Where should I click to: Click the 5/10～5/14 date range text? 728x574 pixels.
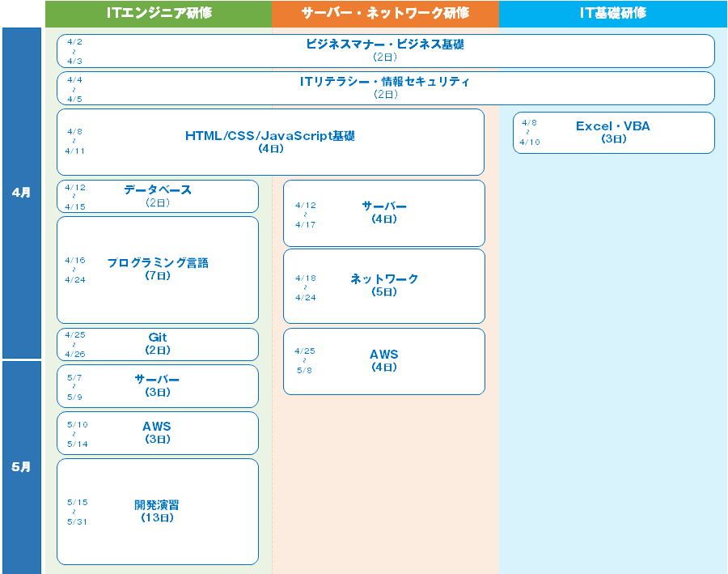pyautogui.click(x=77, y=434)
